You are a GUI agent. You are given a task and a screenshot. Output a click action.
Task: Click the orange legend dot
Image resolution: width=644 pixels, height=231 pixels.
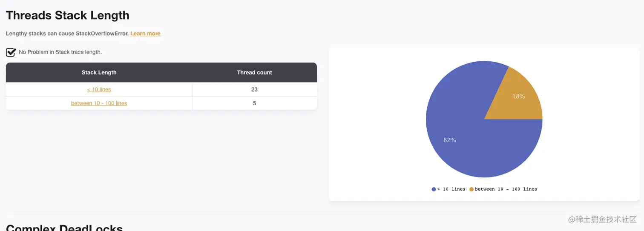pyautogui.click(x=471, y=189)
